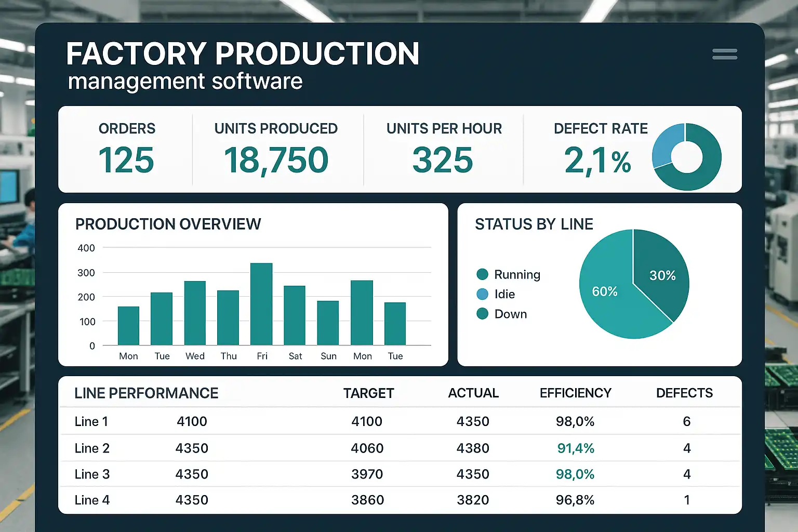Open the ORDERS 125 summary card
The width and height of the screenshot is (798, 532).
point(126,150)
